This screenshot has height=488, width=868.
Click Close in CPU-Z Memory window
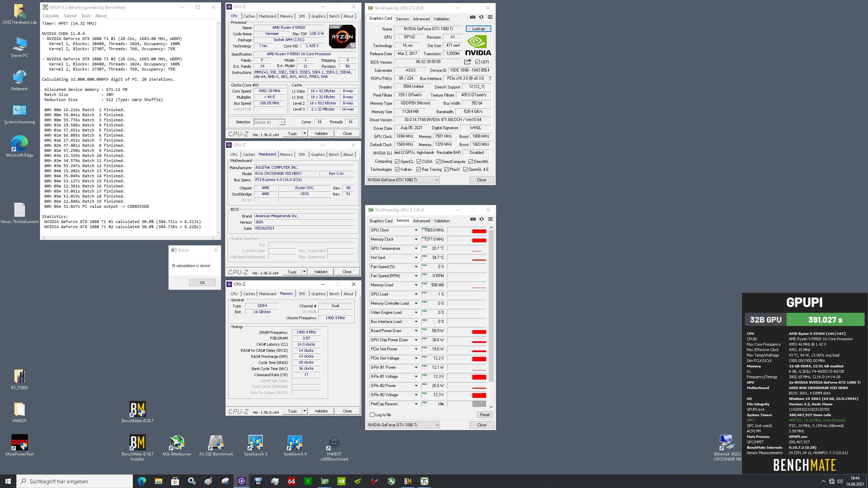(x=347, y=411)
